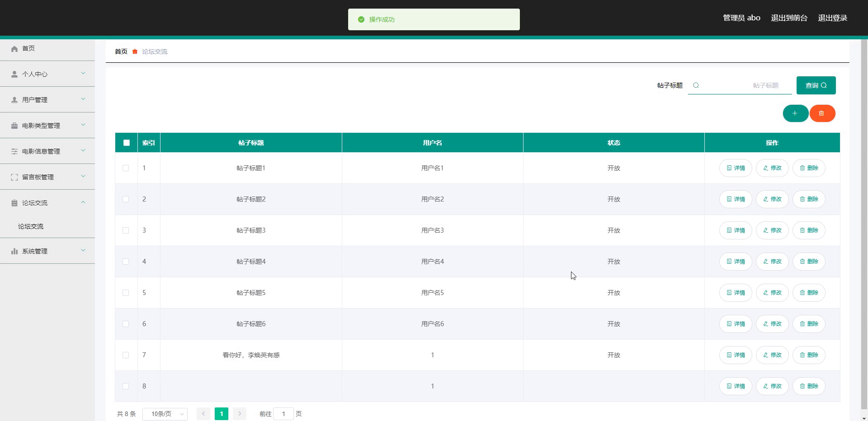Open 系统管理 sidebar menu
868x421 pixels.
tap(47, 251)
